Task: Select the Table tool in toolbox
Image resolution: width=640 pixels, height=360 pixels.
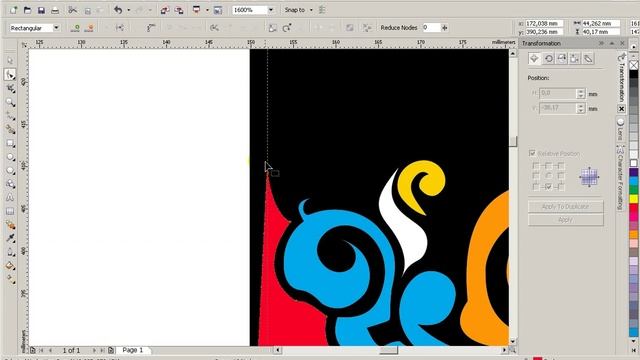Action: click(x=10, y=211)
